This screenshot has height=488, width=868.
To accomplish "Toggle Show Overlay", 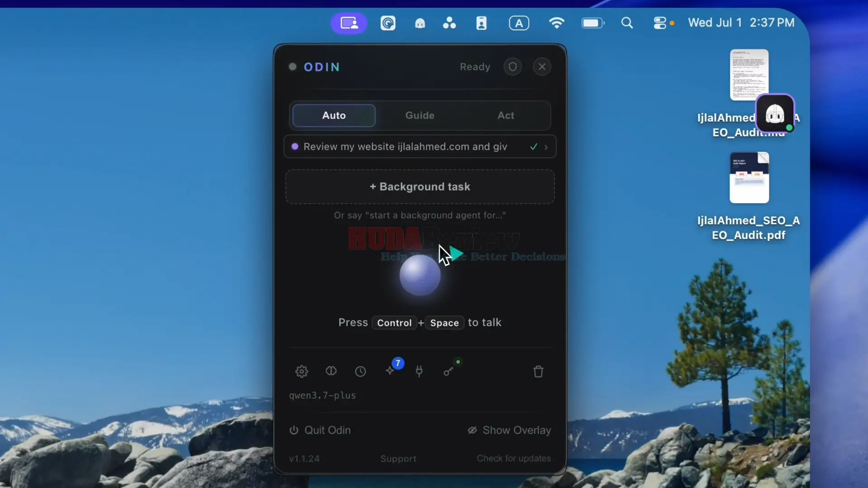I will tap(509, 430).
